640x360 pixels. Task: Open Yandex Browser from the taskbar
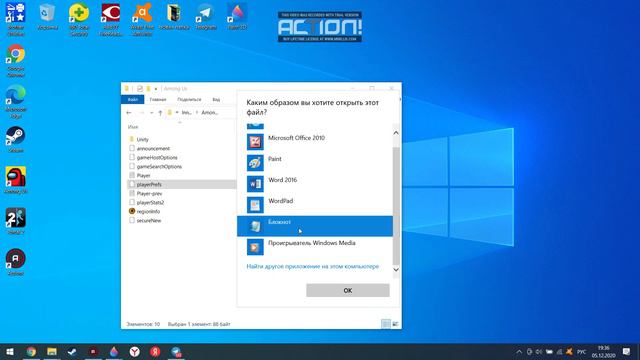pyautogui.click(x=134, y=351)
